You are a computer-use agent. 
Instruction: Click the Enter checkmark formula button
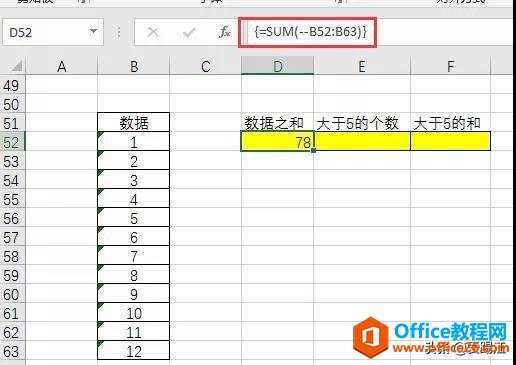point(189,32)
